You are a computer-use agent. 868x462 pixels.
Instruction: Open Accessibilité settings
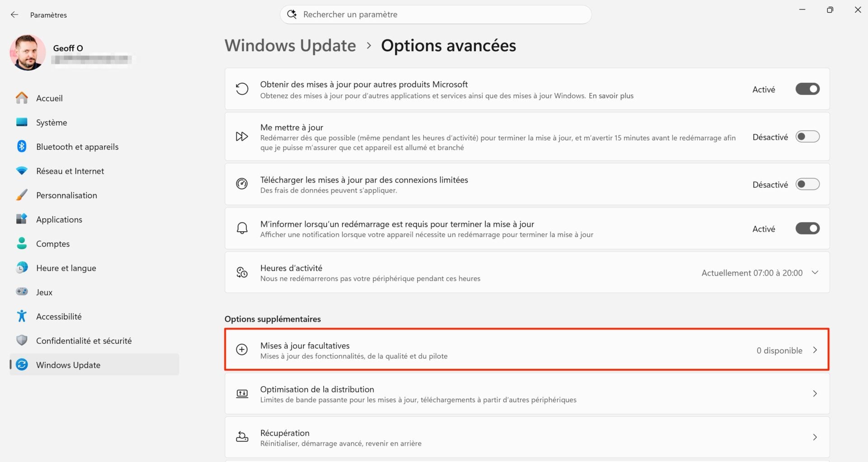59,316
